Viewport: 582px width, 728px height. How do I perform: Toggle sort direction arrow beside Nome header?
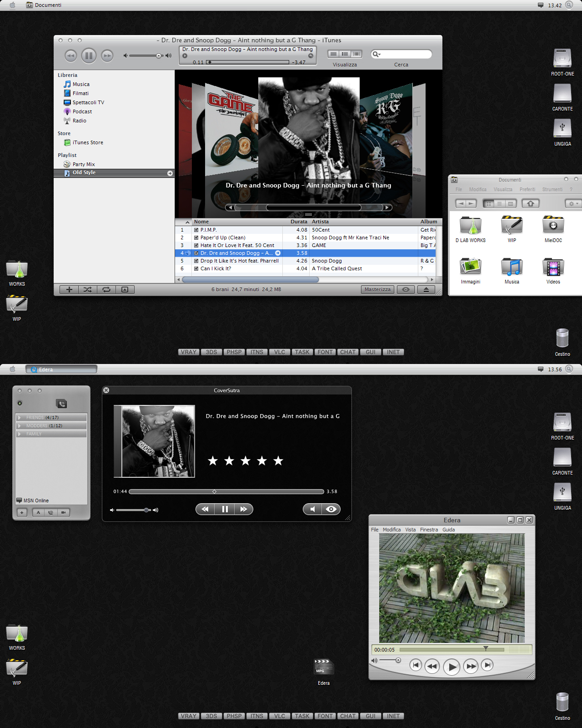(187, 222)
